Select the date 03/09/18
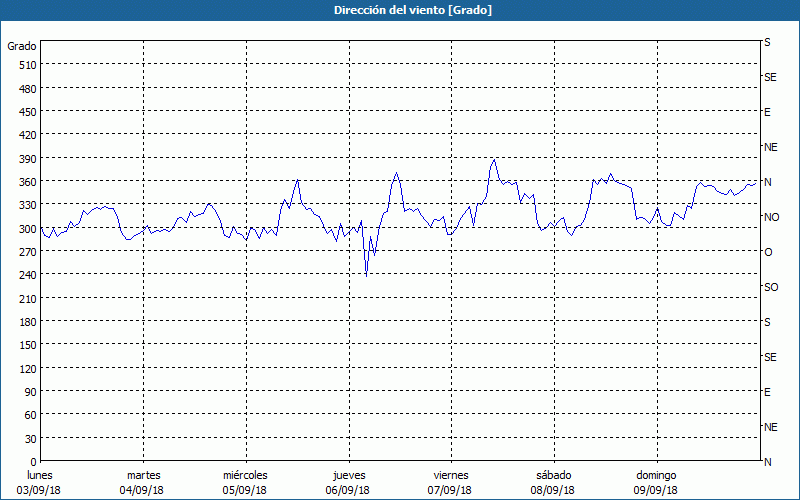 39,491
